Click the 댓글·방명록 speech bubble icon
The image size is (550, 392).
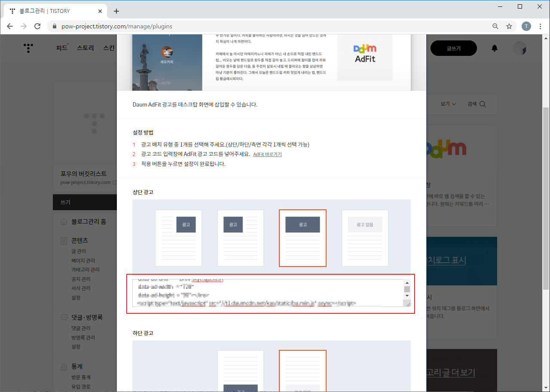[x=64, y=317]
